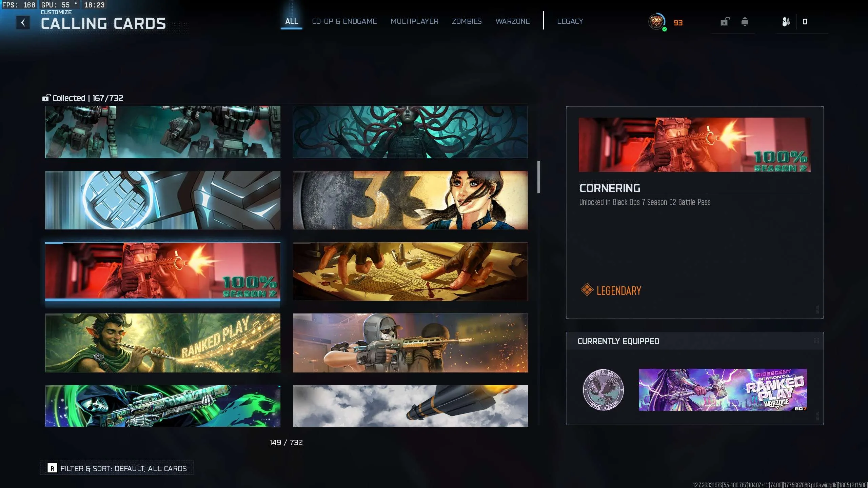Screen dimensions: 868x488
Task: Open the player profile emblem icon
Action: [x=657, y=22]
